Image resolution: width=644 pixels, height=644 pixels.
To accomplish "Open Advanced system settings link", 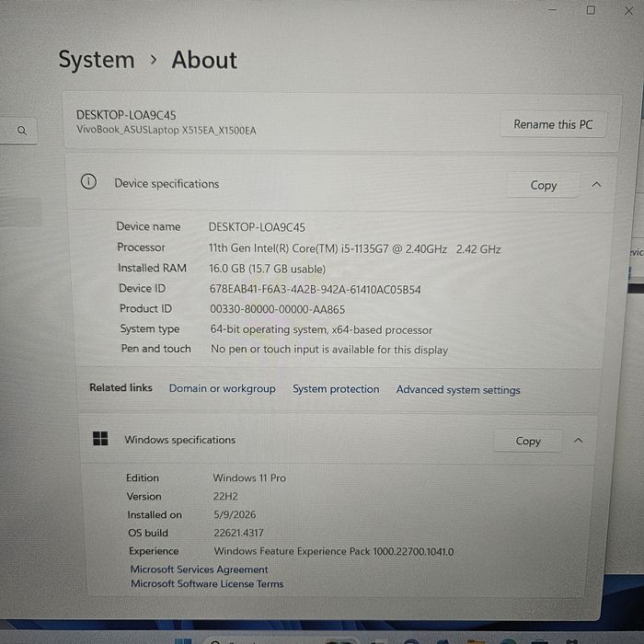I will pos(458,390).
